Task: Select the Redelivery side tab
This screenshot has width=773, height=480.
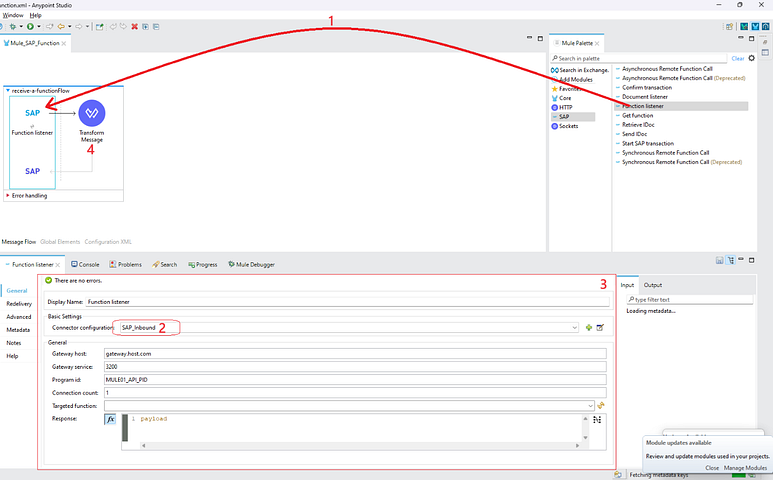Action: 19,304
